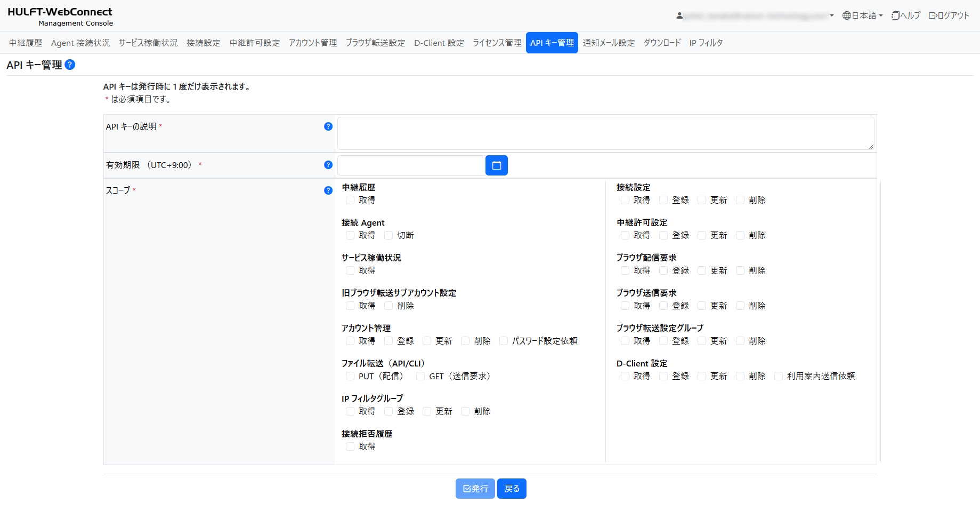Open ライセンス管理 tab

497,43
